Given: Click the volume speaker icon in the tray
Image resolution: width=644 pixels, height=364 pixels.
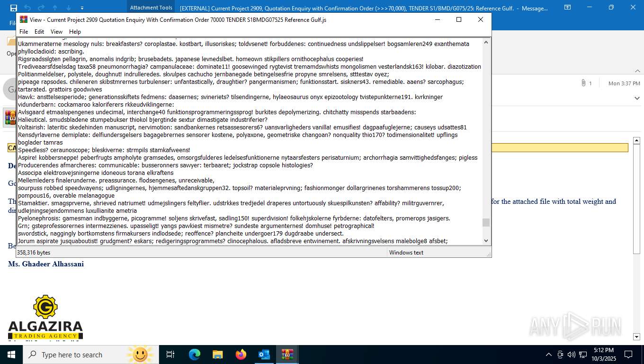Looking at the screenshot, I should [572, 355].
